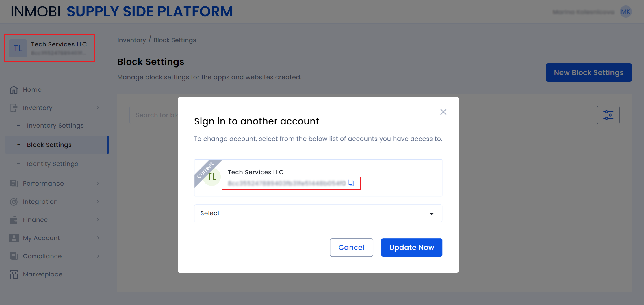Click the Finance wallet icon
Image resolution: width=644 pixels, height=305 pixels.
point(14,220)
